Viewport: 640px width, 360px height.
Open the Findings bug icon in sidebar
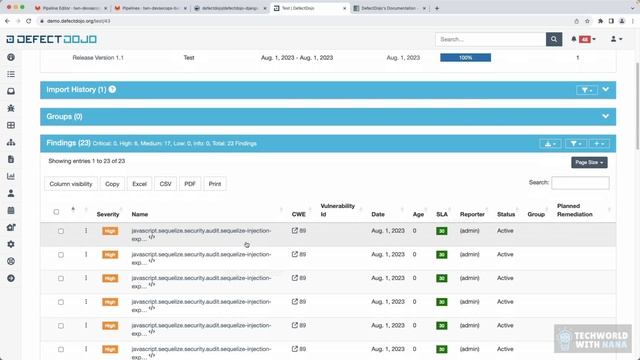point(11,108)
